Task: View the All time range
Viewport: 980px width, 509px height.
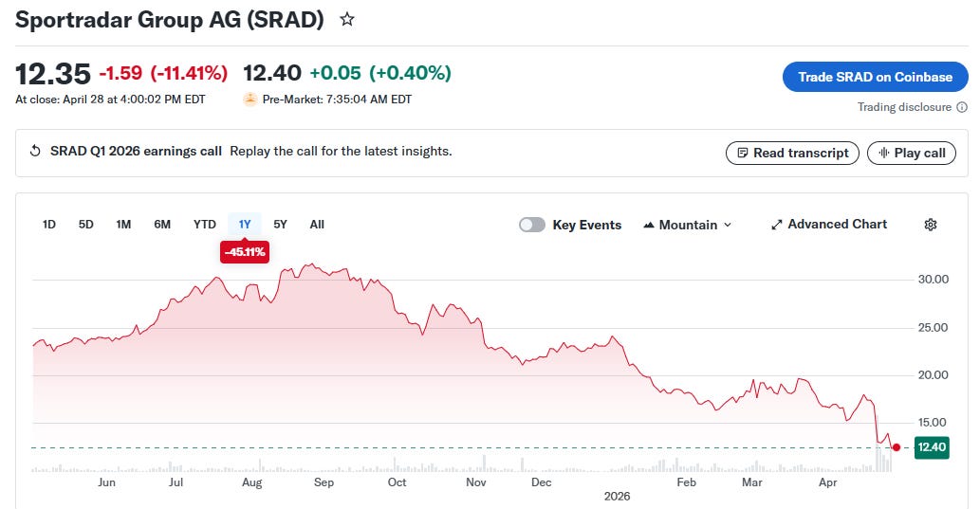Action: [x=317, y=225]
